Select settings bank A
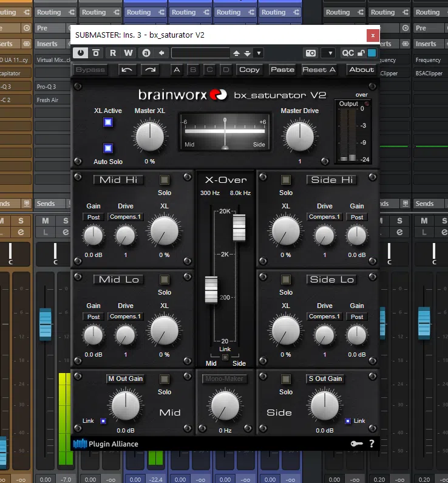The width and height of the screenshot is (448, 483). click(x=177, y=70)
